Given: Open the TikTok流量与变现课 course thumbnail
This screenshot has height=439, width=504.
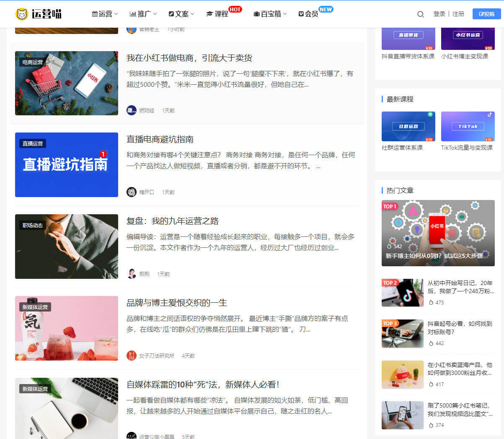Looking at the screenshot, I should pos(468,126).
